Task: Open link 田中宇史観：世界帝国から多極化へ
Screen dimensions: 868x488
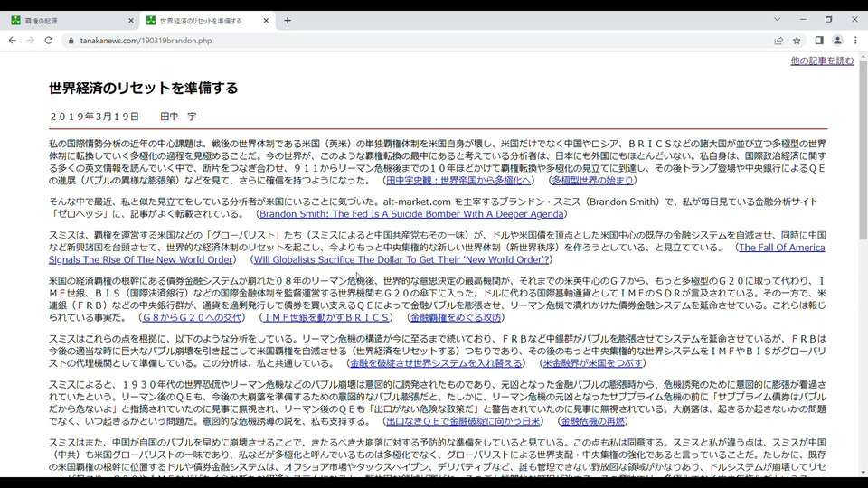Action: tap(458, 181)
